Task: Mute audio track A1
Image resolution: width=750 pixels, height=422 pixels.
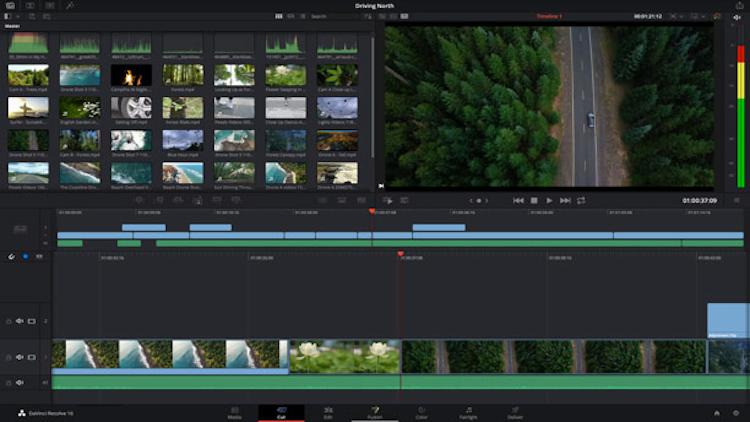Action: point(20,382)
